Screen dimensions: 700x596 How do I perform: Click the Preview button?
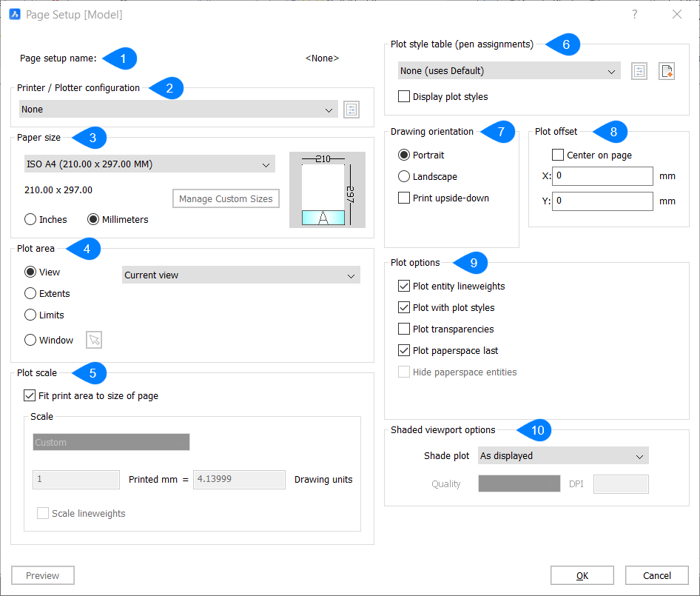42,575
